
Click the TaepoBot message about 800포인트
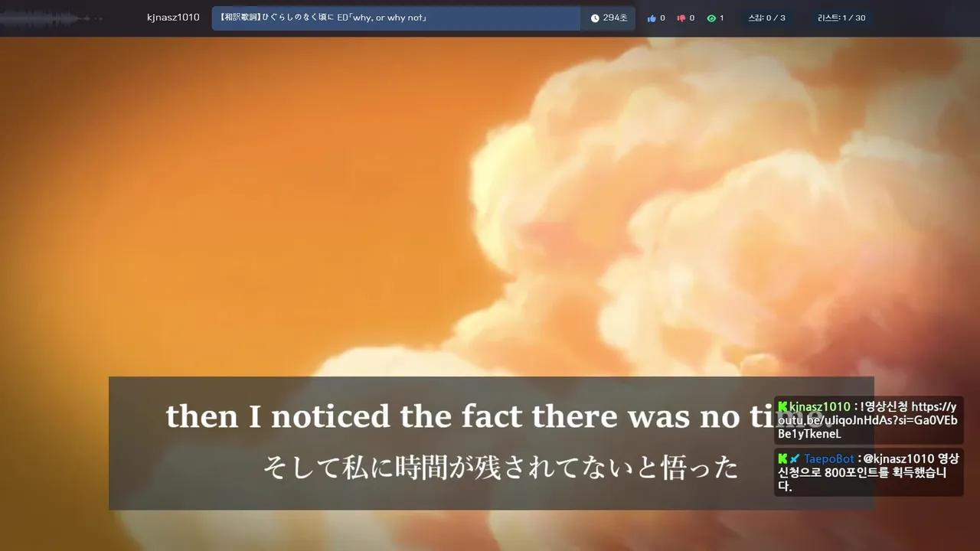click(x=868, y=471)
